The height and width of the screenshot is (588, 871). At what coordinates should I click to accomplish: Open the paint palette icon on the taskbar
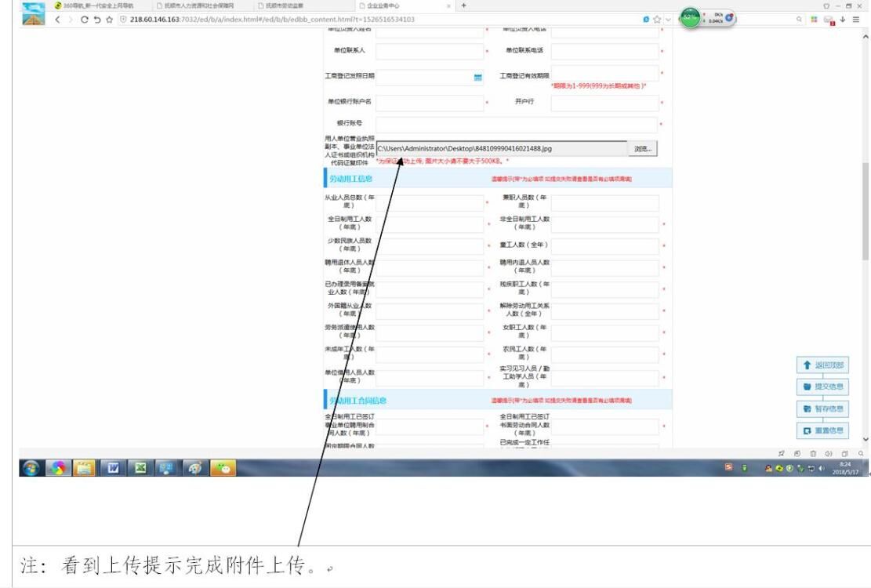click(x=194, y=468)
